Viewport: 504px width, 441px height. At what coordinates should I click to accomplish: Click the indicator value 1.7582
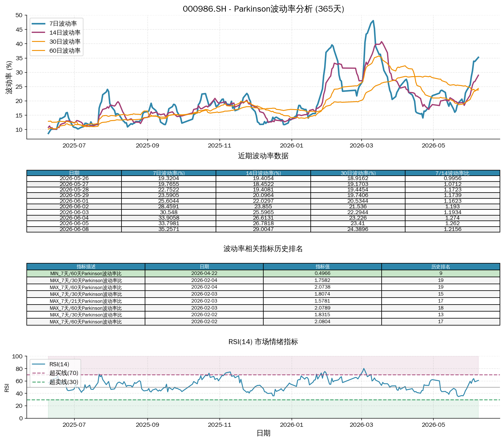(322, 280)
